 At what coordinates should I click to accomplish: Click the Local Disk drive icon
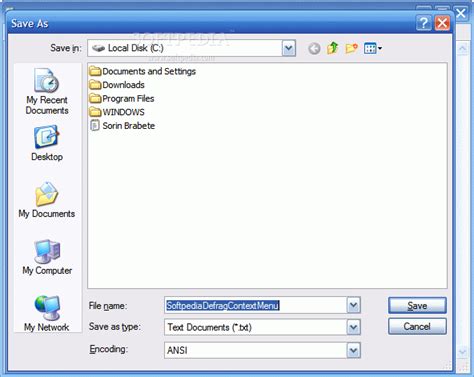(98, 48)
